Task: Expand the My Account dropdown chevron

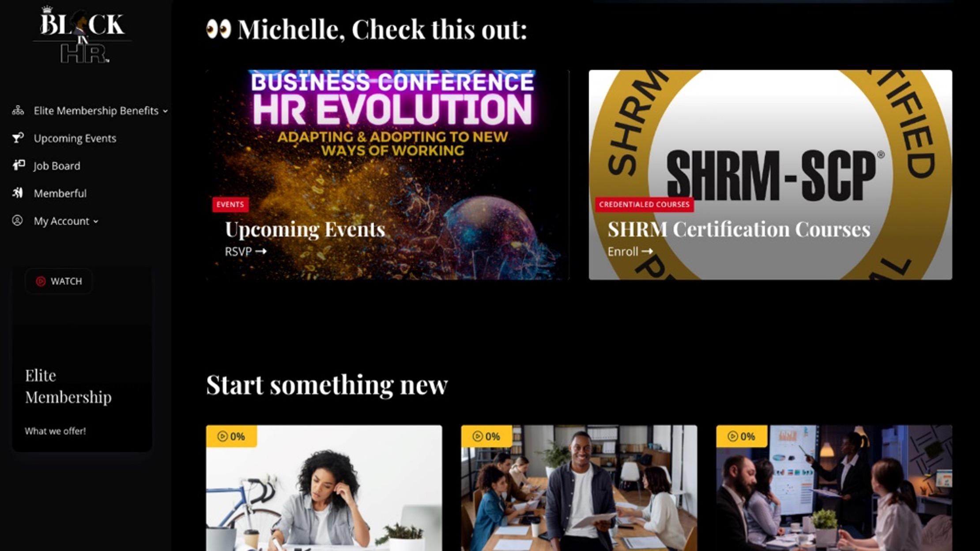Action: click(x=96, y=221)
